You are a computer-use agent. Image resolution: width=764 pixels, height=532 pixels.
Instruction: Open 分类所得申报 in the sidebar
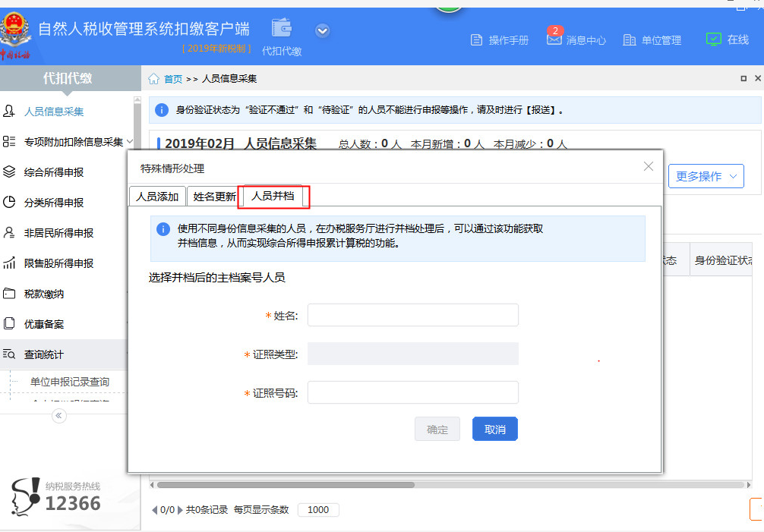[x=54, y=203]
